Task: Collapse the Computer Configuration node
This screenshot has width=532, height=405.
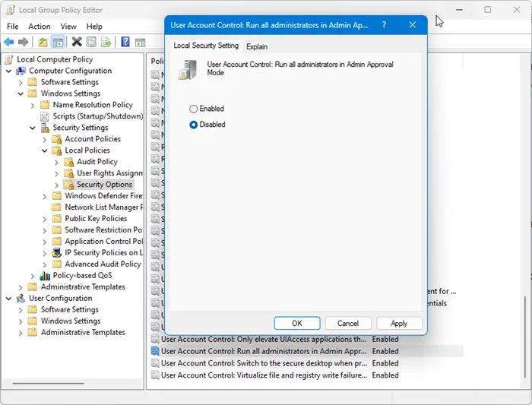Action: pos(9,71)
